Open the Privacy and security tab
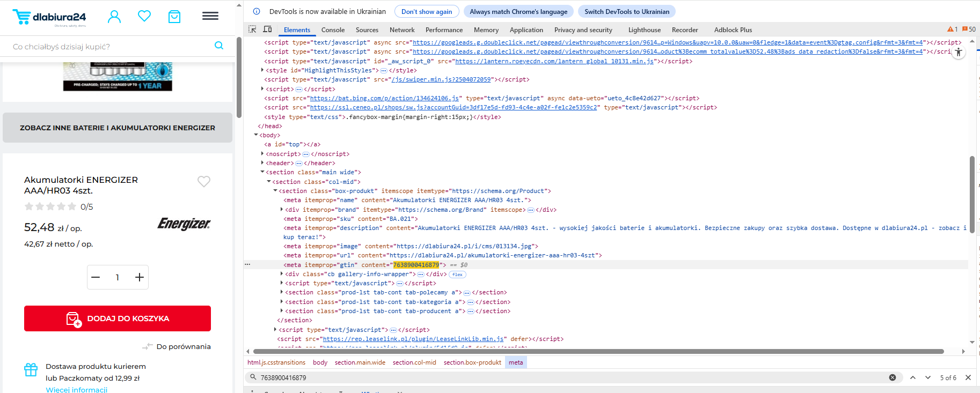Screen dimensions: 980x393 pyautogui.click(x=583, y=30)
